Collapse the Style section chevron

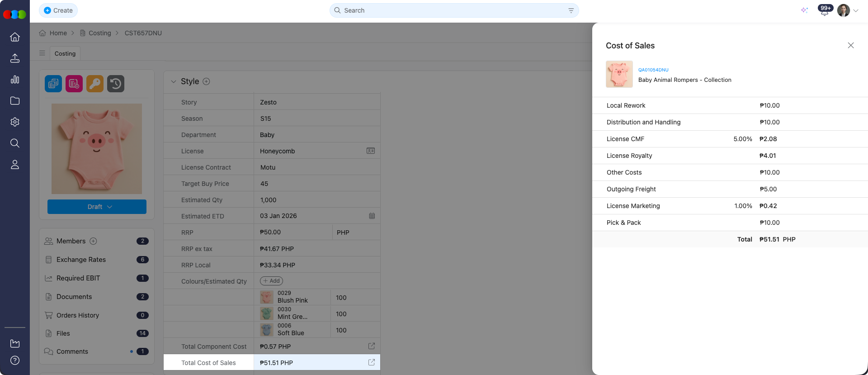pos(173,82)
